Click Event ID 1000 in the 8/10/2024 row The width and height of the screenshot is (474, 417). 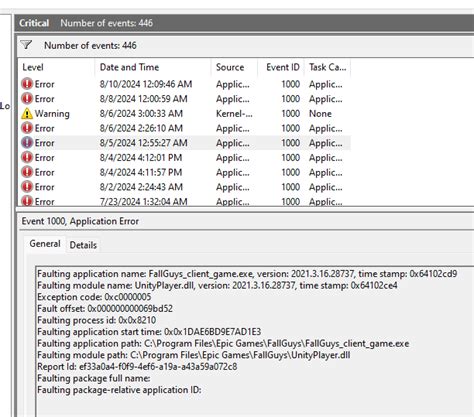[291, 84]
